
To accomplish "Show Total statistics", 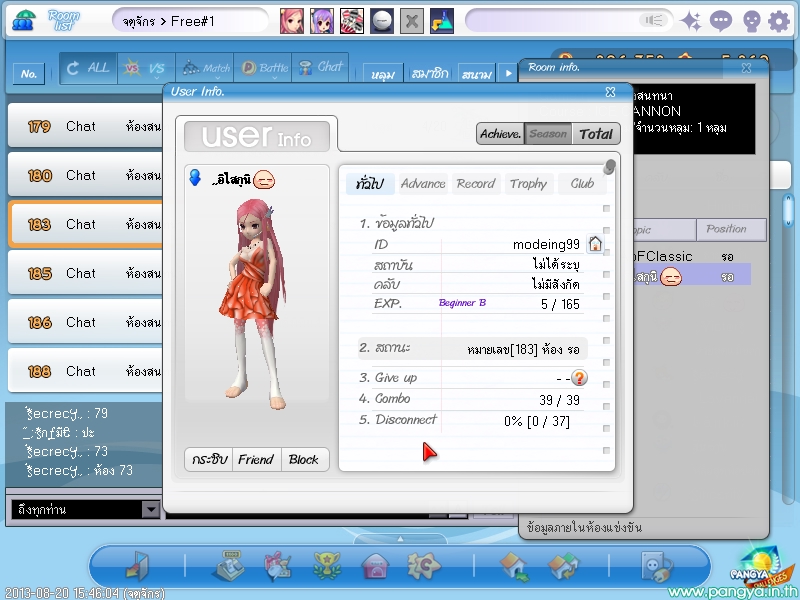I will (596, 134).
